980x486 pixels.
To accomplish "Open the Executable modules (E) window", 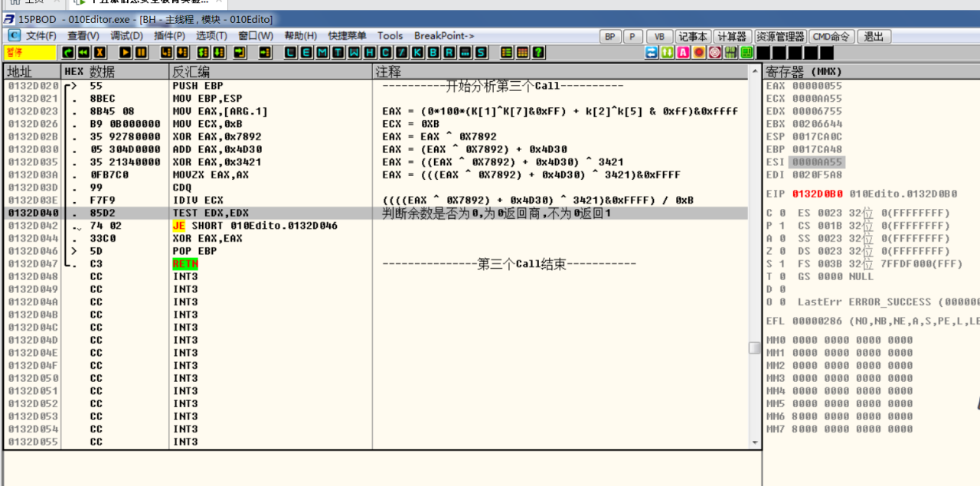I will click(x=306, y=53).
